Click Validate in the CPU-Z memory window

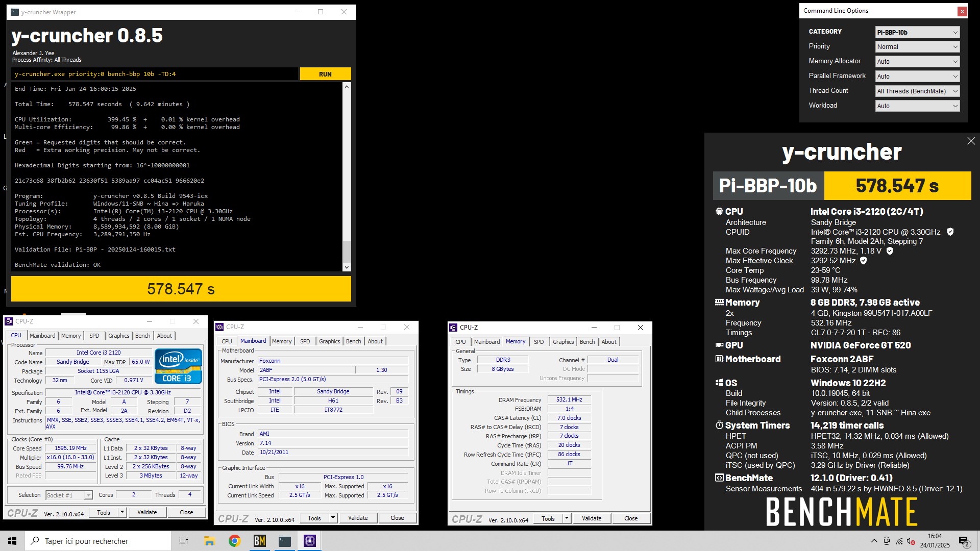[592, 518]
